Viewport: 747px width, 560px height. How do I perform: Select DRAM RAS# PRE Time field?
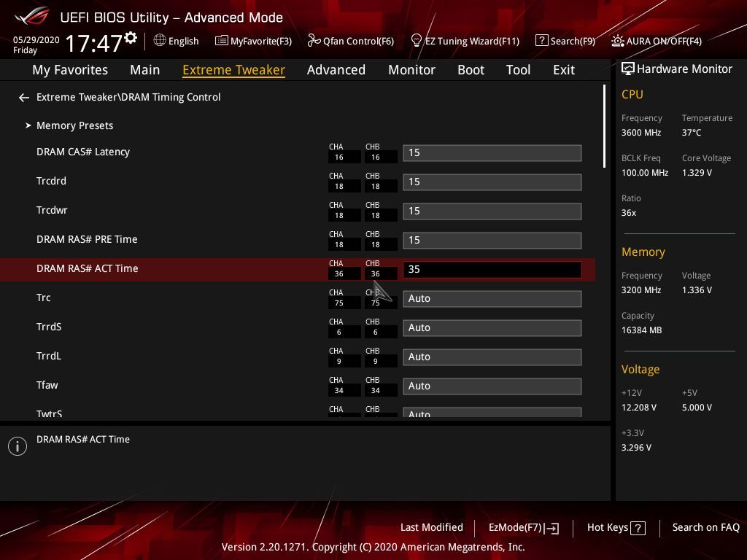[x=492, y=240]
